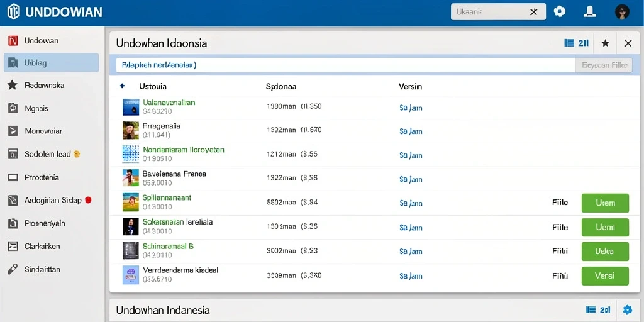Screen dimensions: 644x322
Task: Click green Uram button
Action: pyautogui.click(x=605, y=203)
